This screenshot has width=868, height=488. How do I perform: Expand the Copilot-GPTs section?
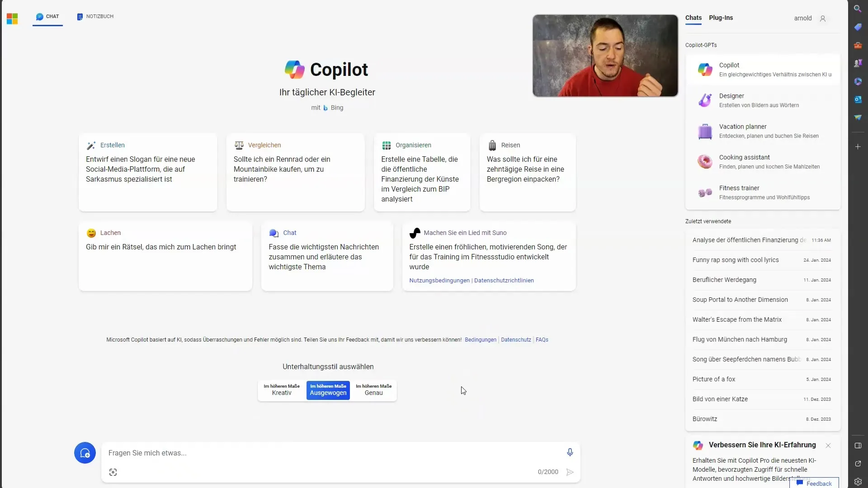[x=701, y=45]
